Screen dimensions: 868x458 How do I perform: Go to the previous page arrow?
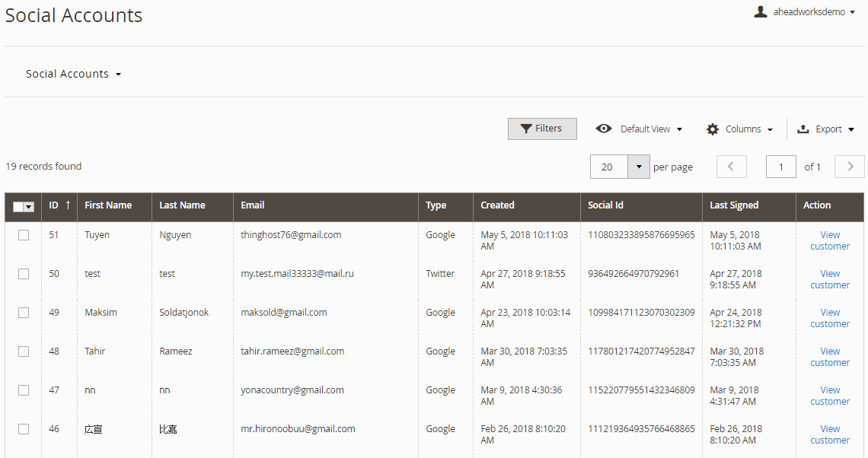(732, 167)
